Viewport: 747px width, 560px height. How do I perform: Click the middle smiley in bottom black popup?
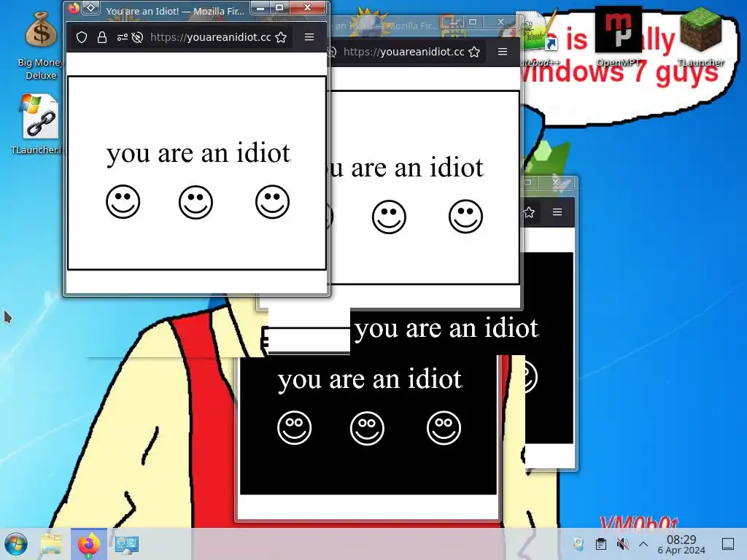pyautogui.click(x=367, y=428)
